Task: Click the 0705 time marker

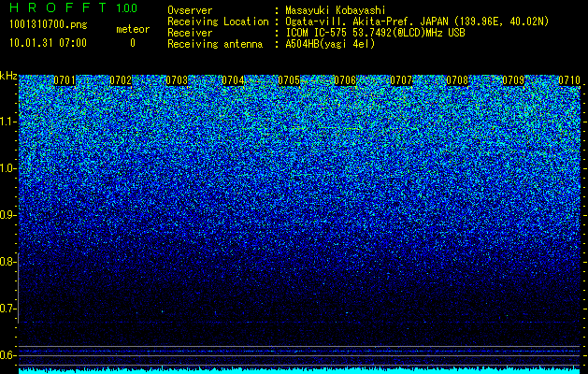Action: [x=289, y=80]
